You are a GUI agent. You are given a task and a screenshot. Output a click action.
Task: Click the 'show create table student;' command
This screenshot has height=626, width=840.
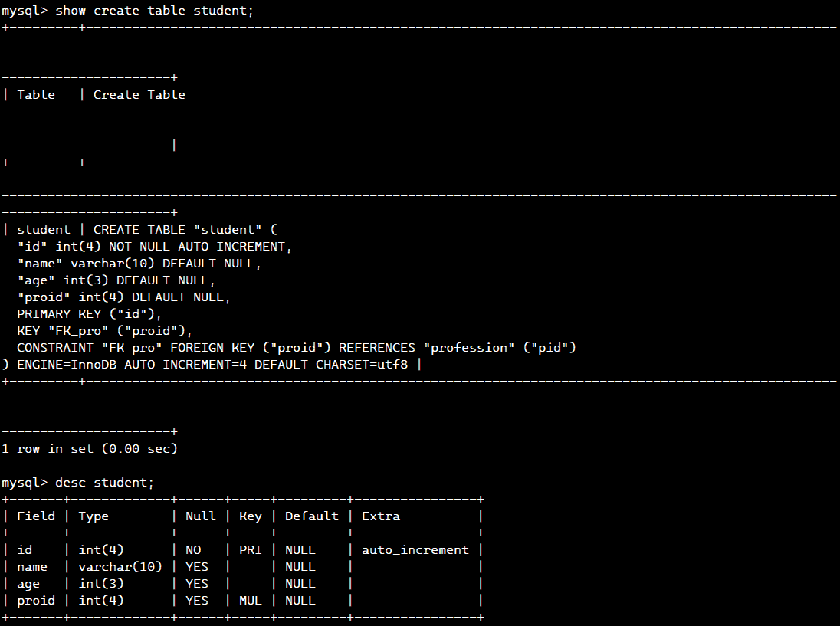[x=154, y=11]
